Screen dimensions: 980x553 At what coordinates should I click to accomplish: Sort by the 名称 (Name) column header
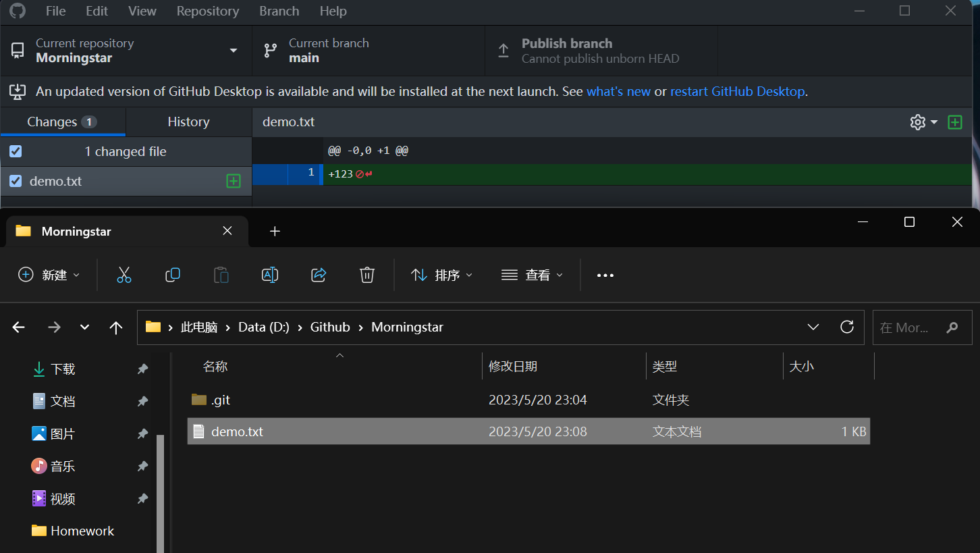(216, 367)
